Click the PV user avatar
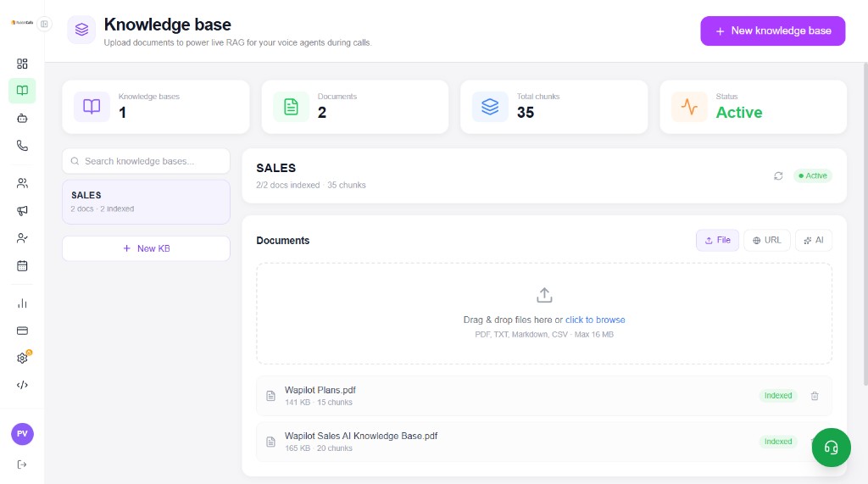 click(22, 434)
